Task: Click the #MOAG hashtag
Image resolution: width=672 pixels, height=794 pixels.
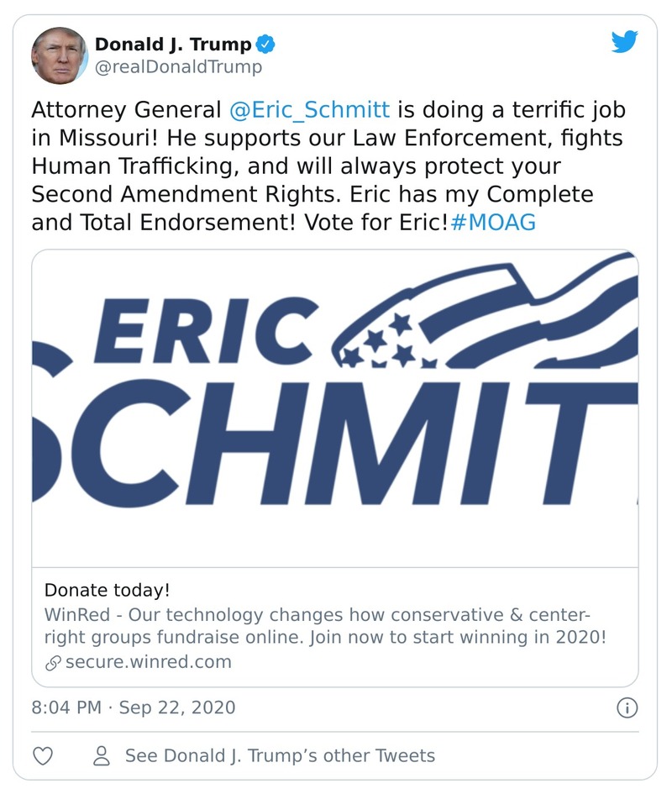Action: click(493, 223)
